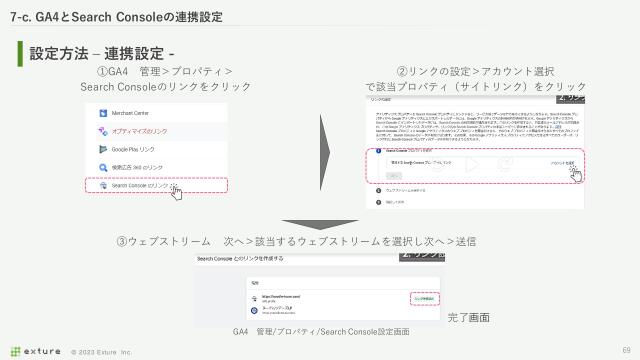Screen dimensions: 640x360
Task: Select the リンクの設定 header text in top panel
Action: 380,99
